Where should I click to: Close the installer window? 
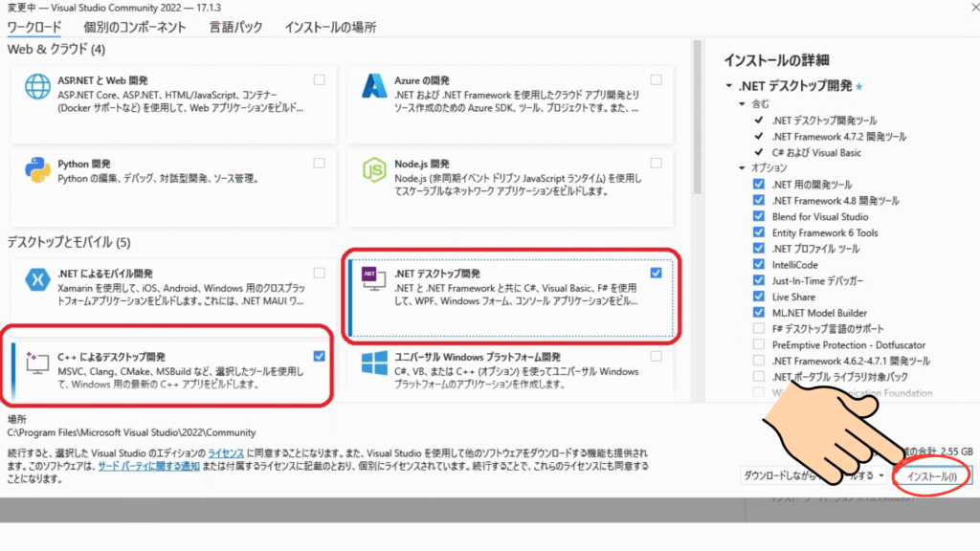tap(974, 8)
